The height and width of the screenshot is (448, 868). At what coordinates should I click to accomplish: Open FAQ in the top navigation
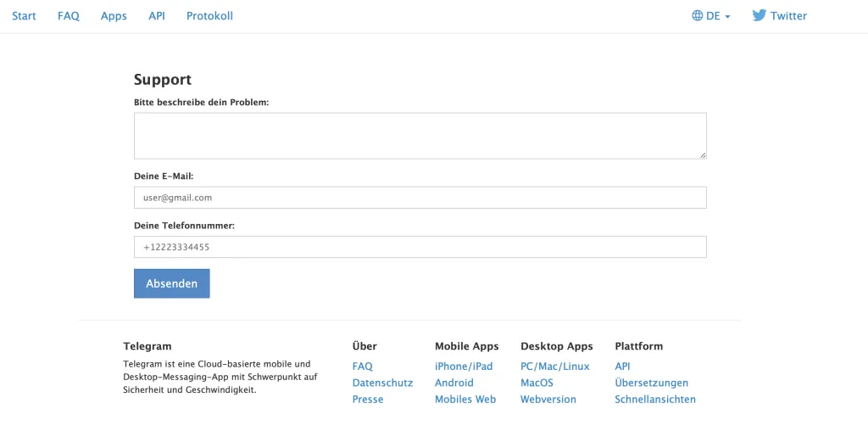click(x=69, y=15)
